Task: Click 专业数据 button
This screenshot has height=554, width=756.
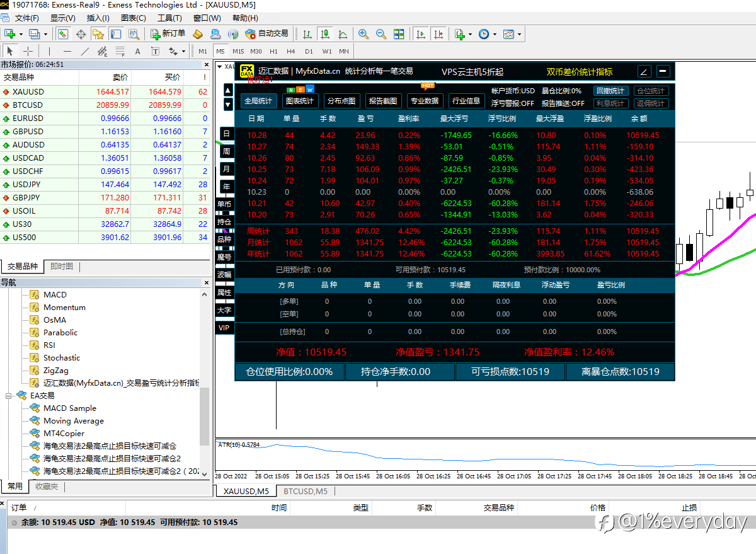Action: 425,101
